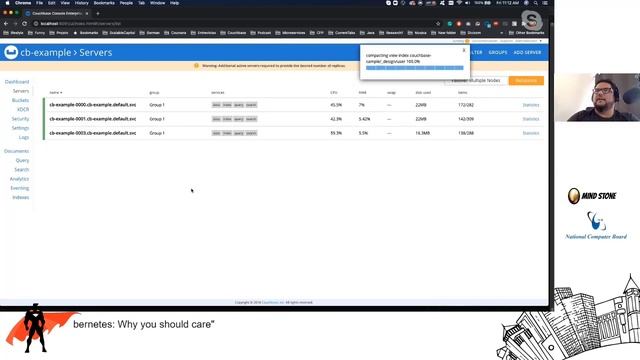Screen dimensions: 640x360
Task: Click the yellow warning icon in banner
Action: pos(196,65)
